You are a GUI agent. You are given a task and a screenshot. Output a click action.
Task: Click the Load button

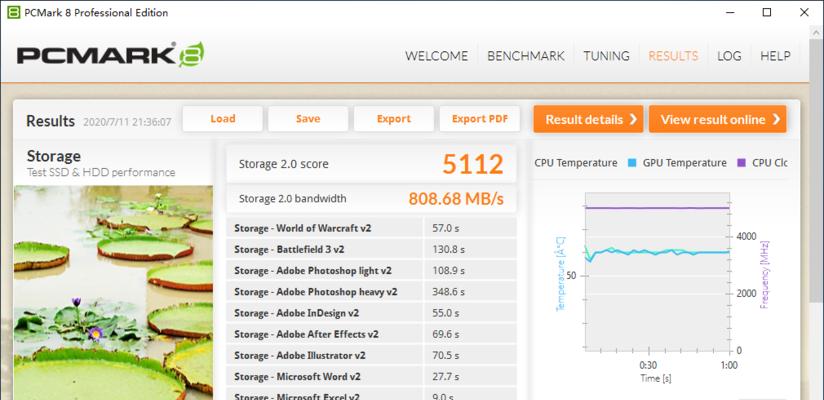click(x=223, y=119)
